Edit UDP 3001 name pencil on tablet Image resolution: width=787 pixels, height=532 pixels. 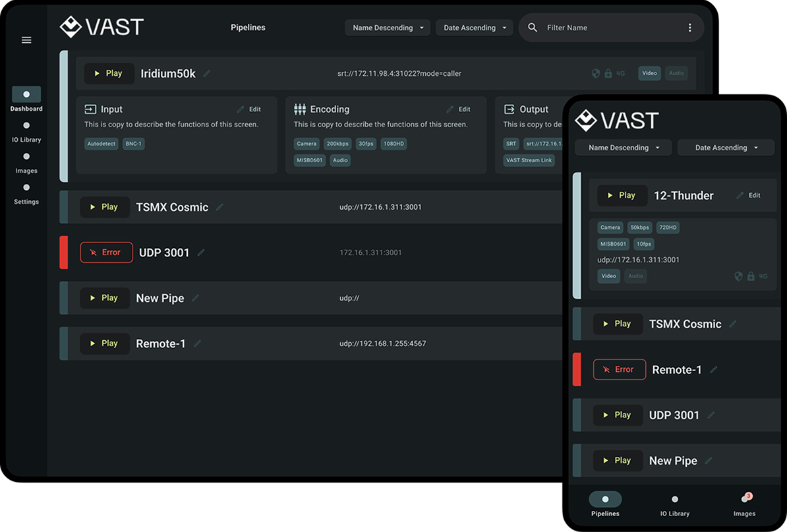(x=201, y=252)
